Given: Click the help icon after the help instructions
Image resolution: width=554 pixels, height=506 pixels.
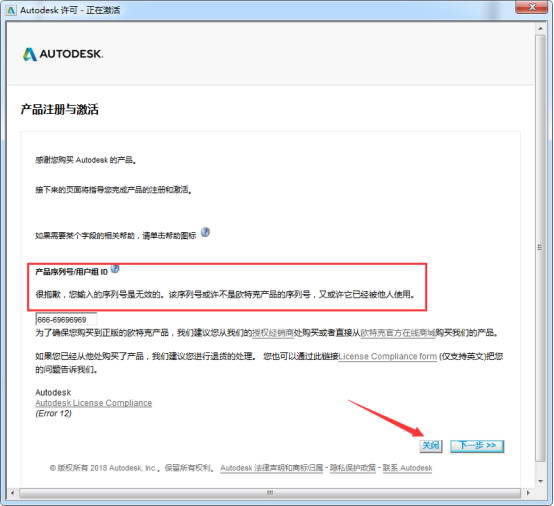Looking at the screenshot, I should click(205, 232).
